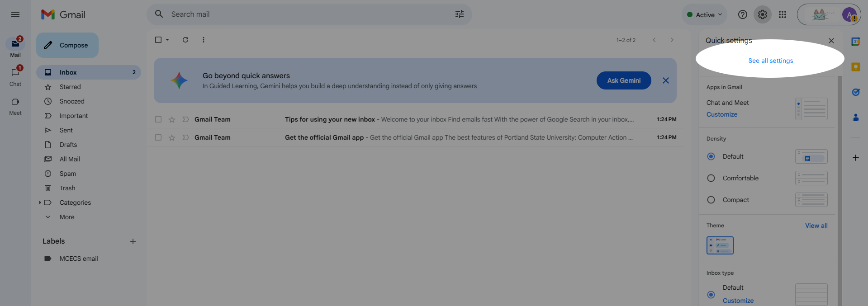Open the Google apps grid
Viewport: 868px width, 306px height.
783,14
